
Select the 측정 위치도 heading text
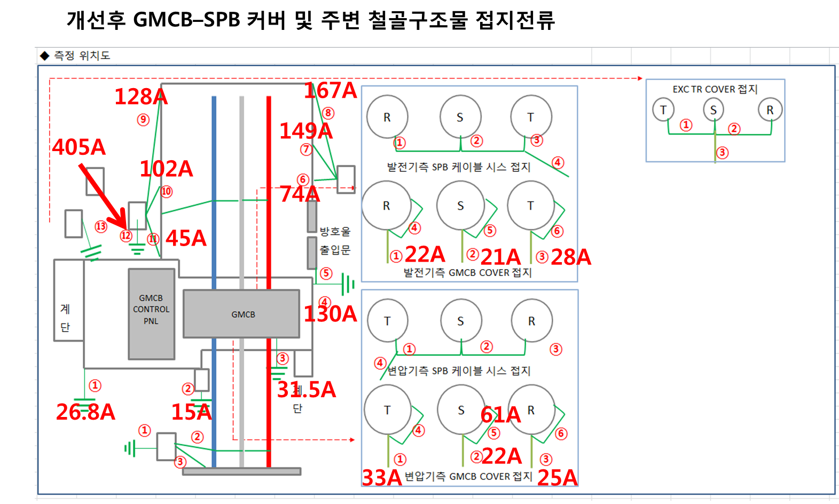(82, 56)
